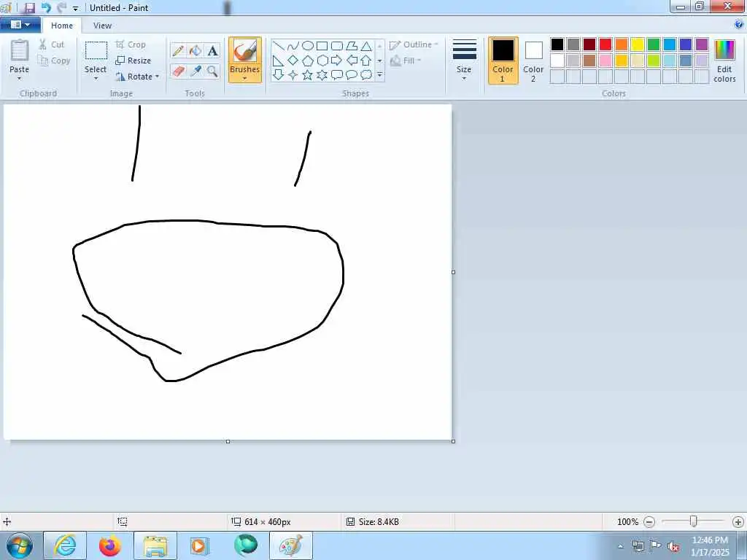Open the Paint help icon

click(739, 25)
